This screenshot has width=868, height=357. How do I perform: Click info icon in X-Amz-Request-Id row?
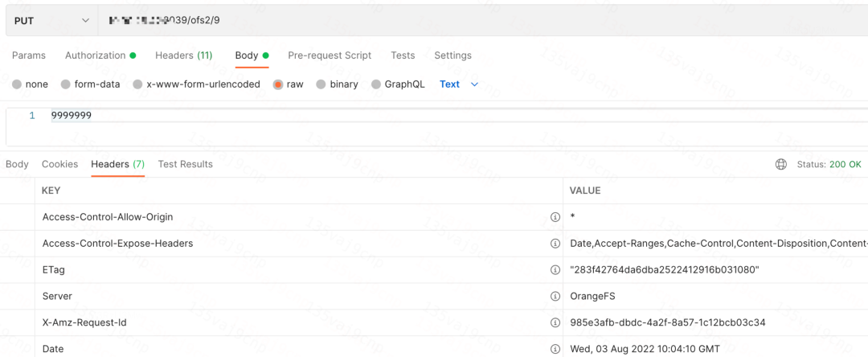tap(555, 323)
